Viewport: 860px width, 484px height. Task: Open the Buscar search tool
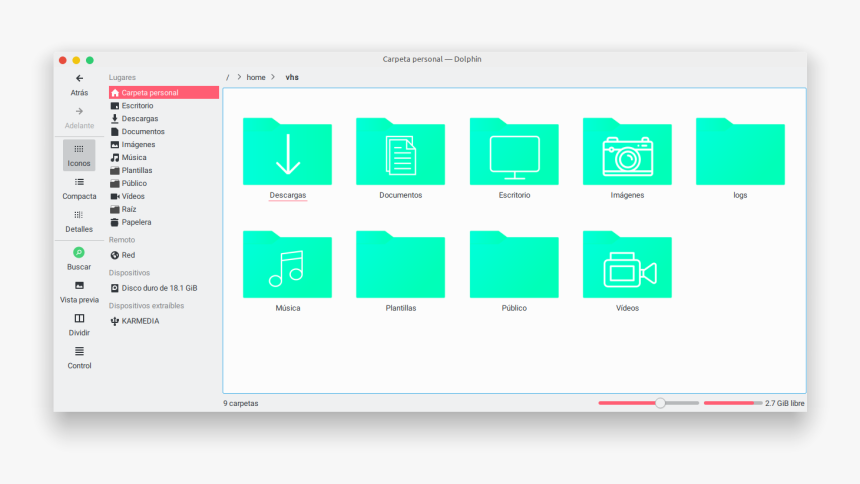(x=79, y=259)
